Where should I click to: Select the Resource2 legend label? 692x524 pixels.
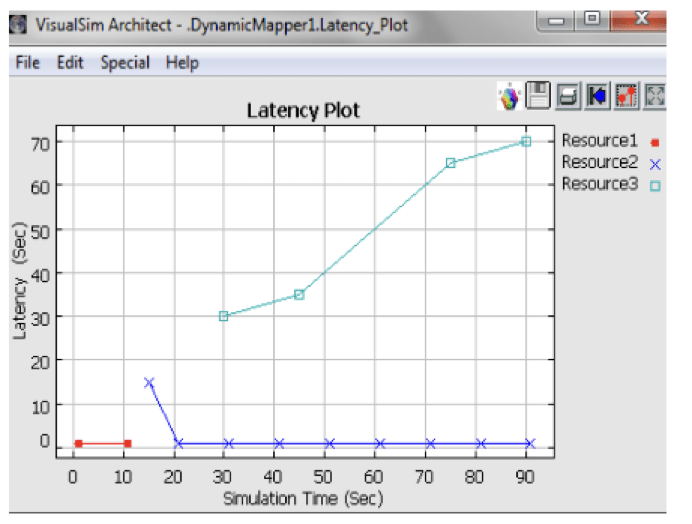pyautogui.click(x=599, y=162)
